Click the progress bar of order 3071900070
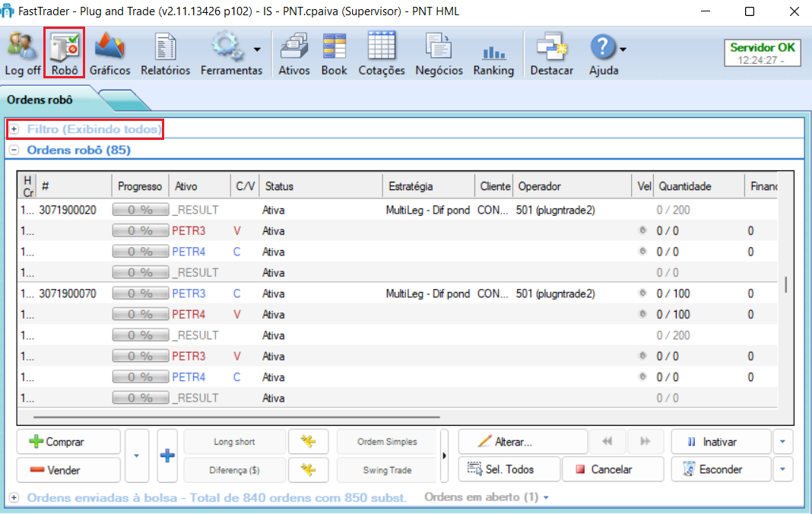Viewport: 812px width, 514px height. click(x=141, y=293)
